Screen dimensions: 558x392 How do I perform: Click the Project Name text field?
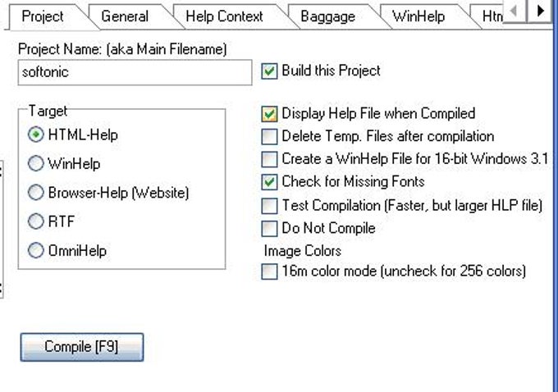point(135,72)
